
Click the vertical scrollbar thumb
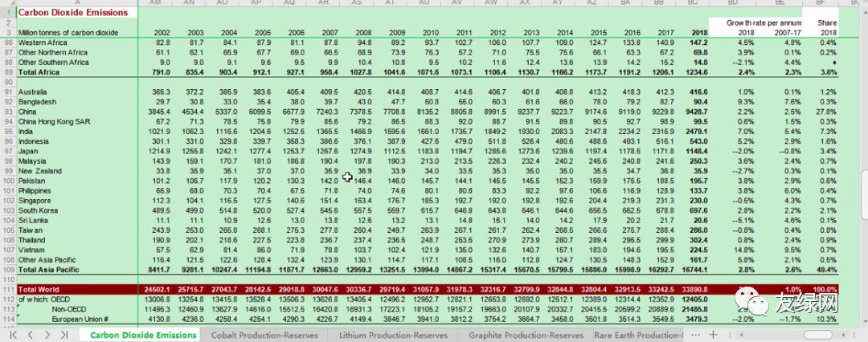(x=864, y=193)
